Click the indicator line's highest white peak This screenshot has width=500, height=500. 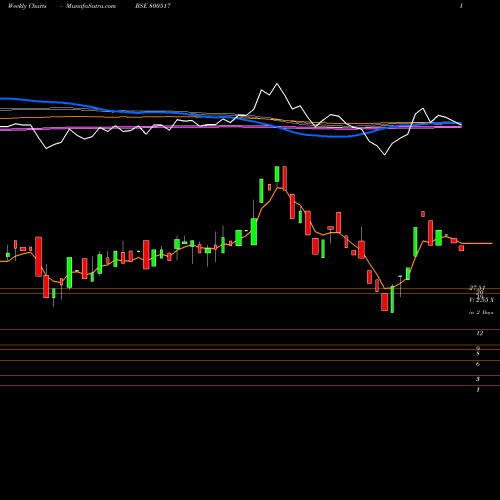point(277,84)
